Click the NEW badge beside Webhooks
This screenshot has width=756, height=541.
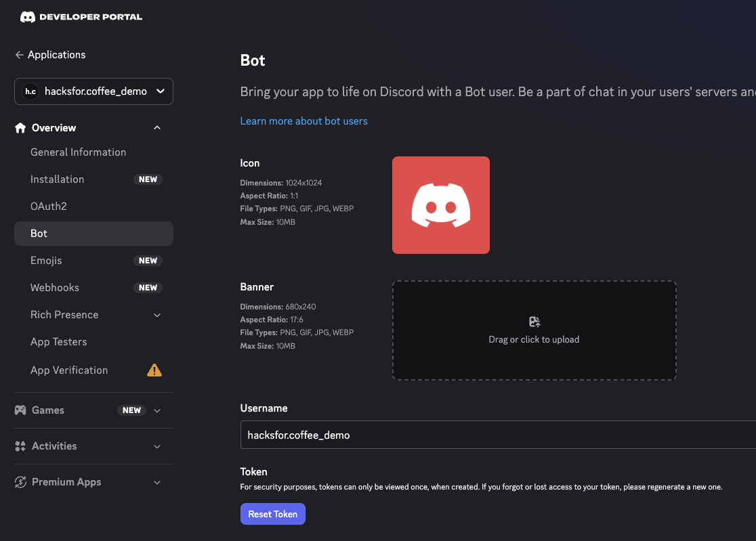pos(148,288)
